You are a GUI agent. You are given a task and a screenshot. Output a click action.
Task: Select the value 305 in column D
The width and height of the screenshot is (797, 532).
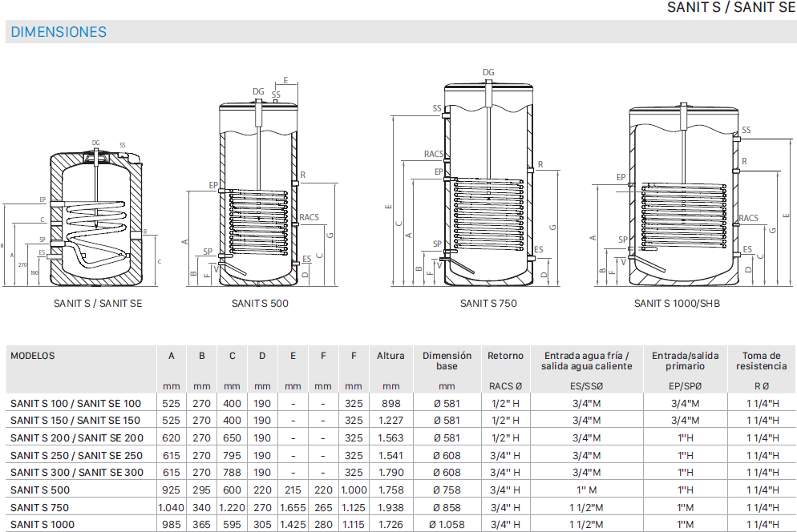click(262, 524)
